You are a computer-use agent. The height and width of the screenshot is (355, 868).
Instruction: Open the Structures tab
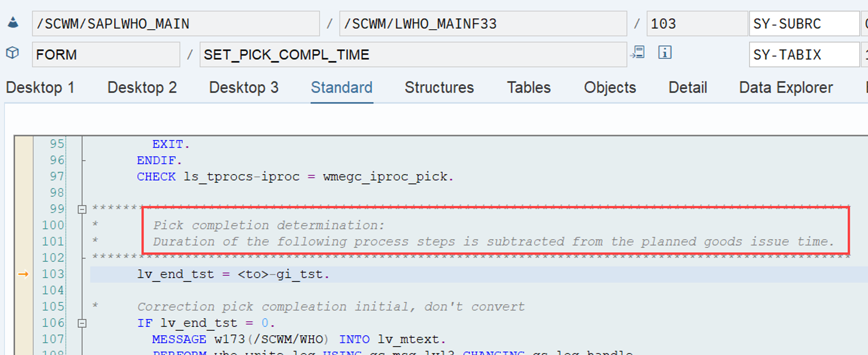tap(439, 88)
